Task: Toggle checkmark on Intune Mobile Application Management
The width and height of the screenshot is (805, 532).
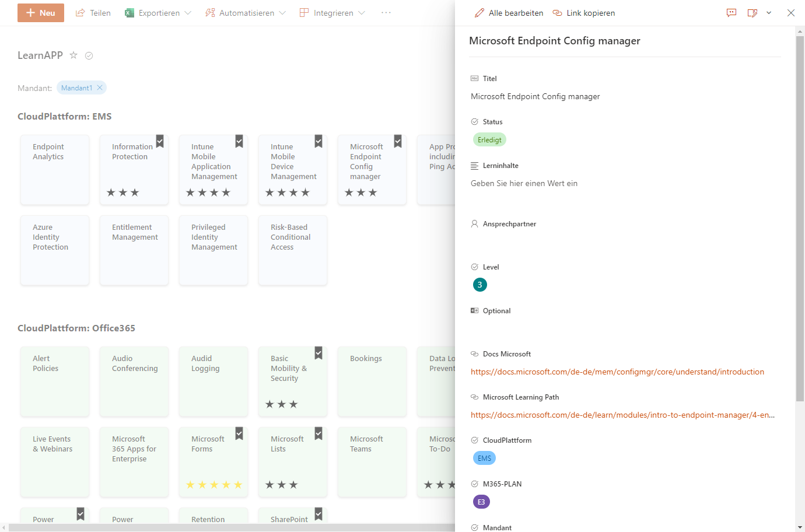Action: point(239,141)
